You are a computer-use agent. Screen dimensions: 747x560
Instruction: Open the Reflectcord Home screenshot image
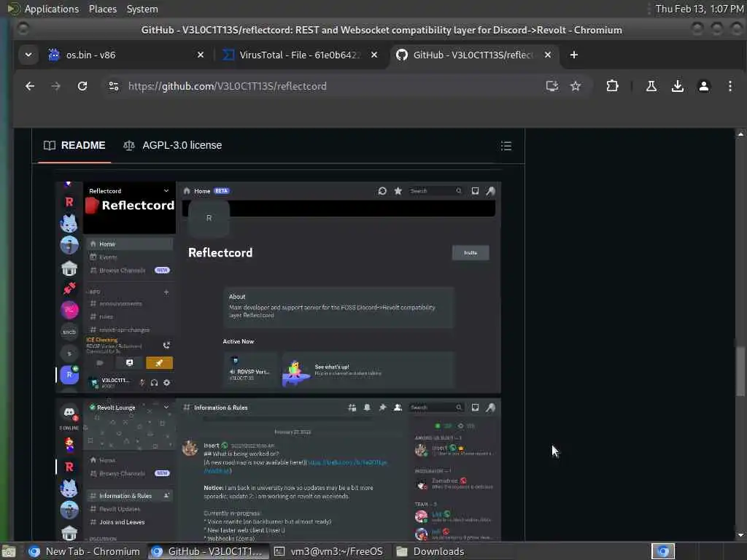(x=278, y=287)
